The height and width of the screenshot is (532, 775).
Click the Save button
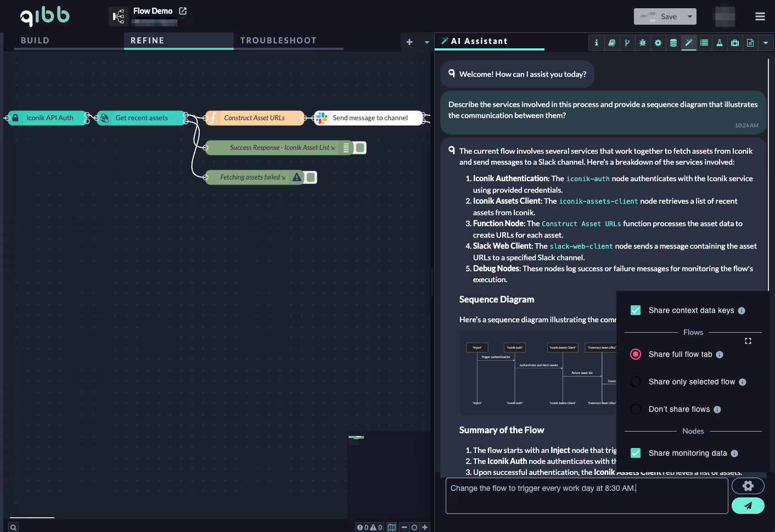point(660,16)
